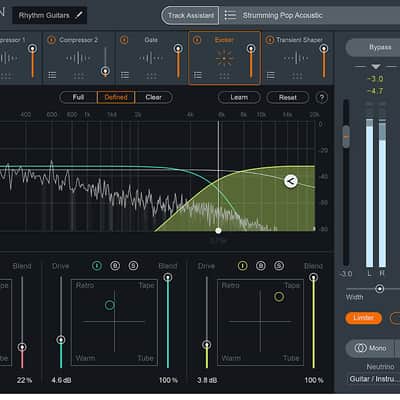Click Compressor 2 mix slider handle
Viewport: 400px width, 400px height.
coord(105,71)
